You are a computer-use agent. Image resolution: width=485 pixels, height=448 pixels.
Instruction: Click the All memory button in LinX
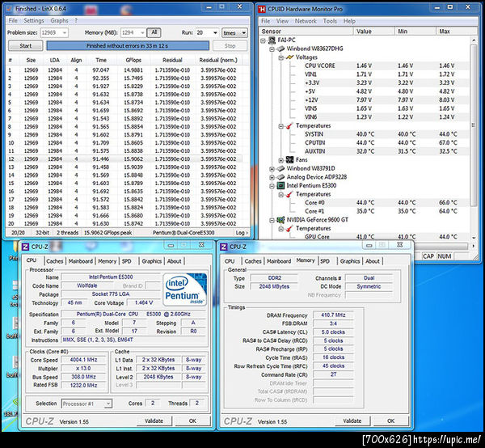pos(154,32)
